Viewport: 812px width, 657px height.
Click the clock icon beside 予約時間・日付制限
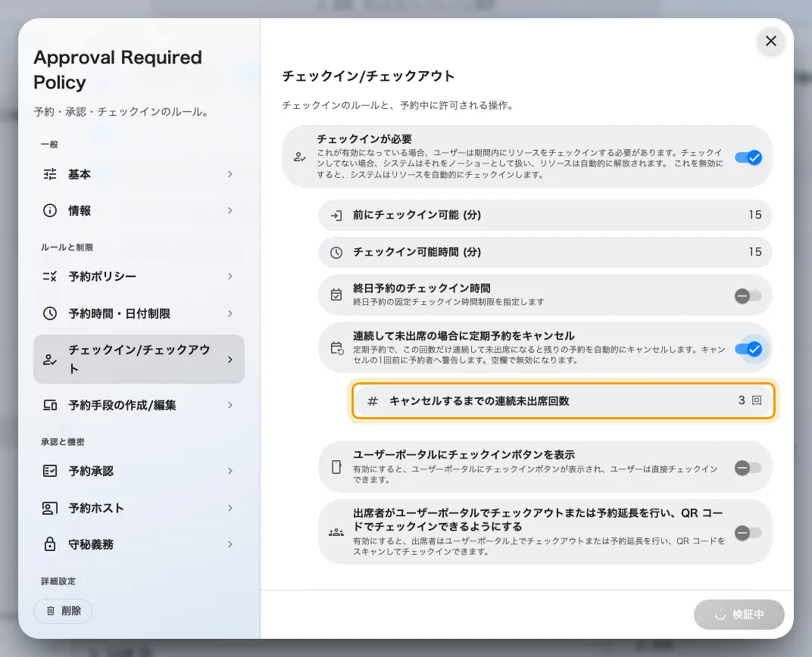[50, 313]
